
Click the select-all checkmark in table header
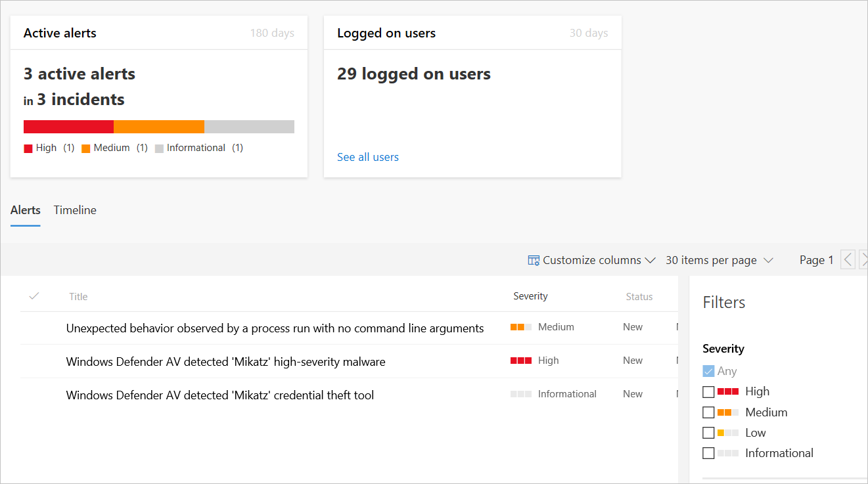tap(34, 296)
